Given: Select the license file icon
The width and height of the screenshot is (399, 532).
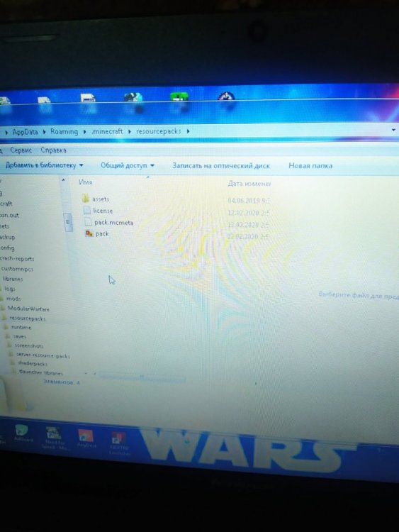Looking at the screenshot, I should [x=87, y=211].
